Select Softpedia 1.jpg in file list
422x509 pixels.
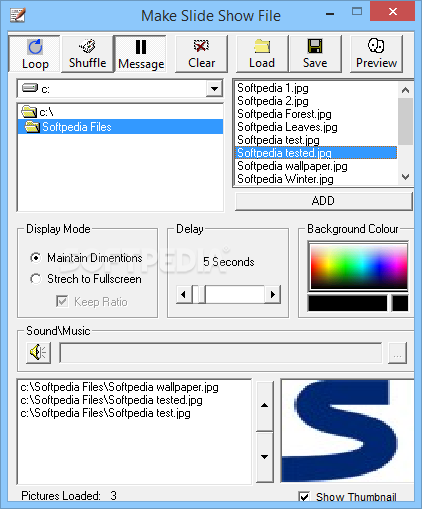(x=316, y=88)
